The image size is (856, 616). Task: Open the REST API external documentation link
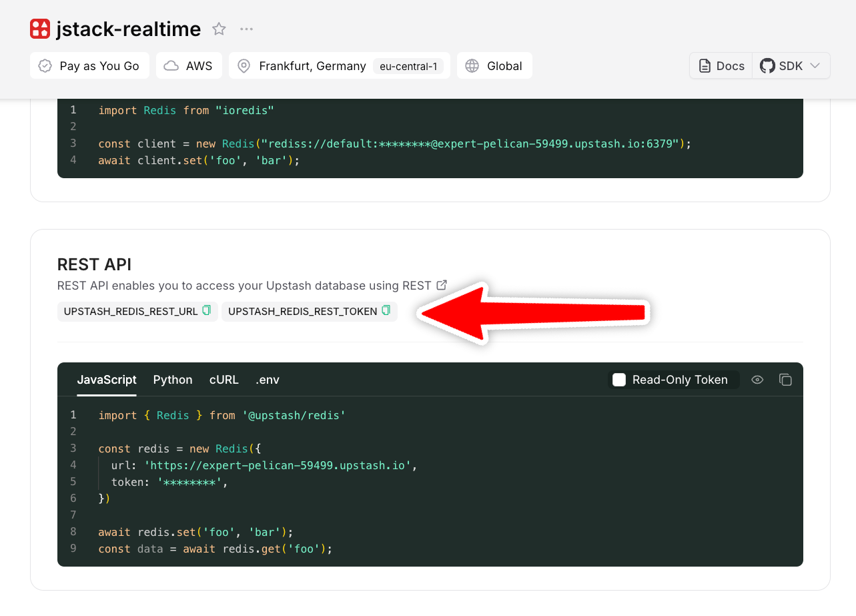pyautogui.click(x=442, y=285)
